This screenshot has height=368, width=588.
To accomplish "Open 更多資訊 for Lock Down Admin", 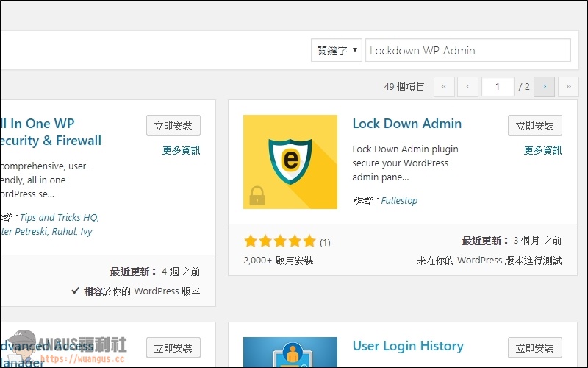I will coord(542,150).
